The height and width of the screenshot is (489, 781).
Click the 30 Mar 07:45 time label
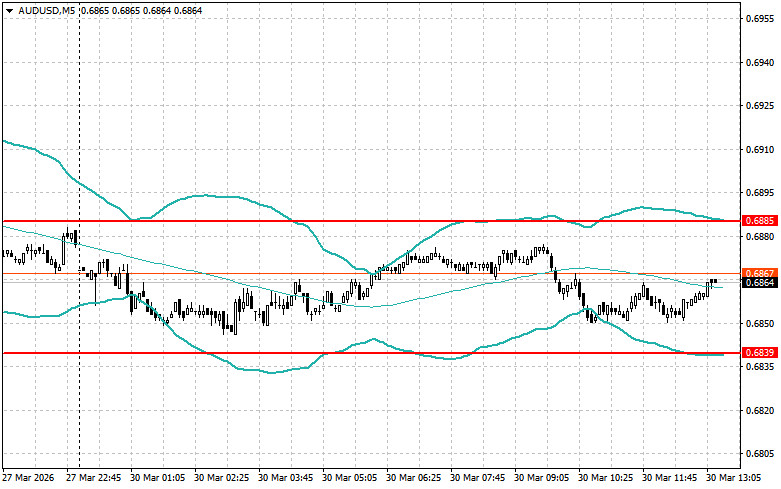click(x=478, y=478)
